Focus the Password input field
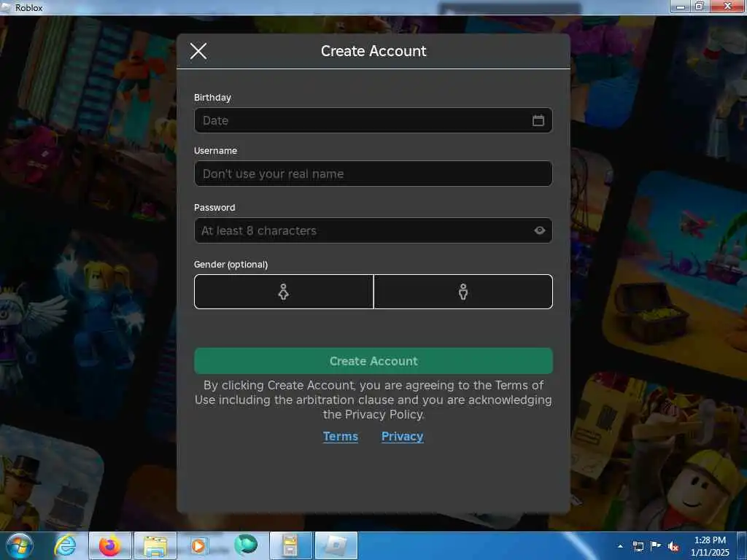 [373, 230]
